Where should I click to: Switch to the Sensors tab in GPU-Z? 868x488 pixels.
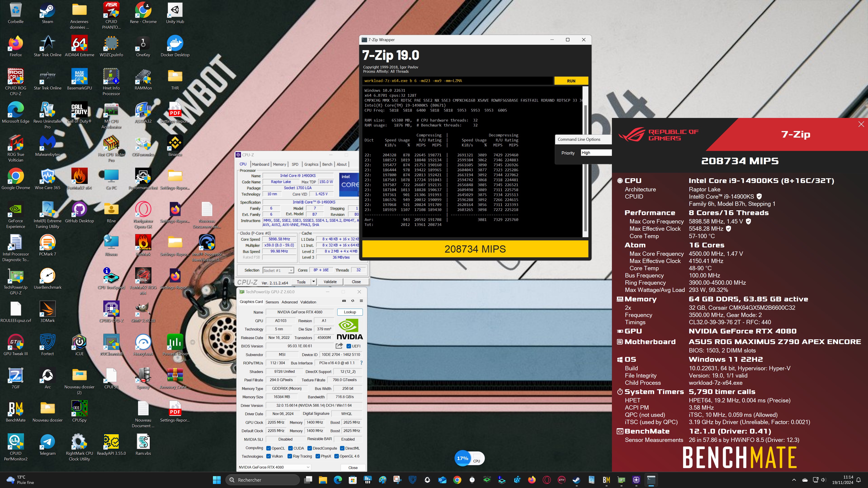click(272, 302)
